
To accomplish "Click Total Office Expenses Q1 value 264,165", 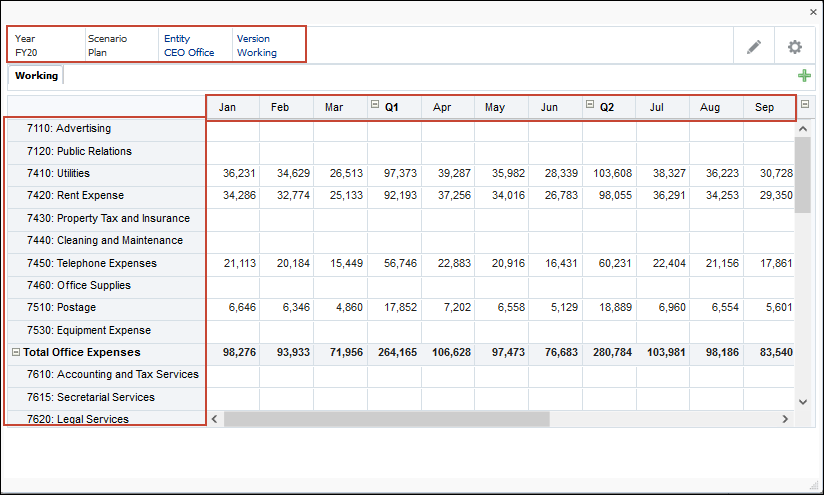I will coord(394,353).
